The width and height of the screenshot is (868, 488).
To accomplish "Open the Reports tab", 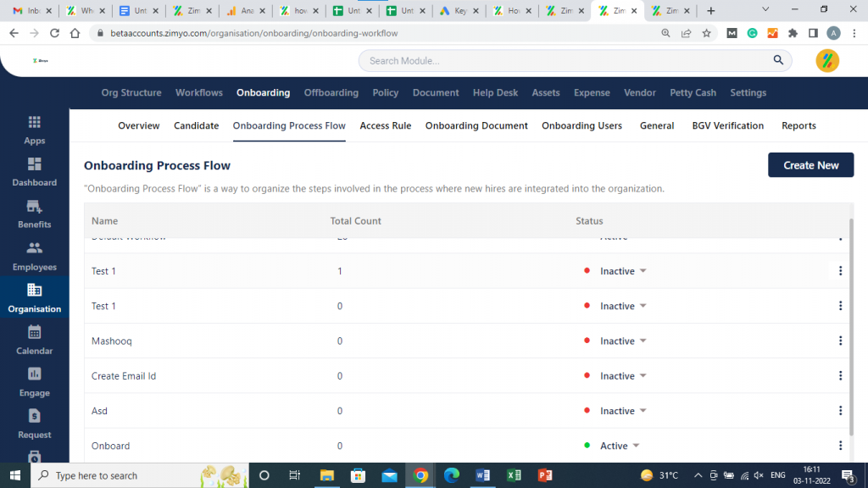I will pos(798,125).
